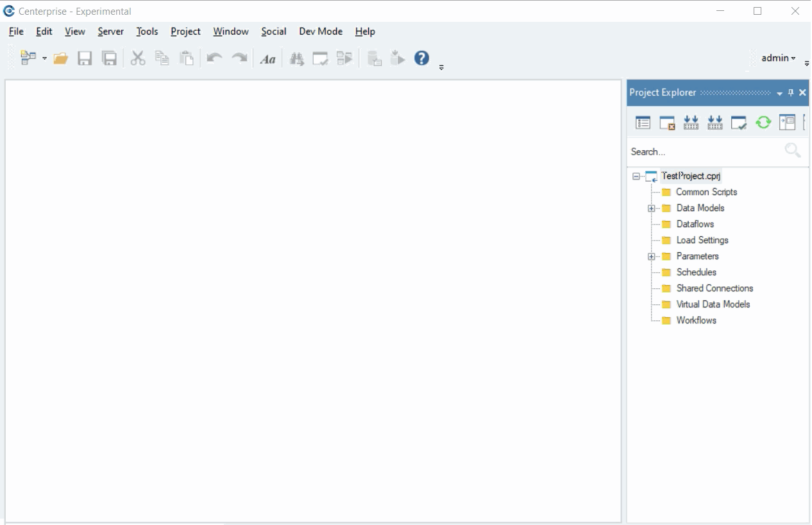This screenshot has height=525, width=812.
Task: Select the Parameters folder
Action: pyautogui.click(x=697, y=256)
